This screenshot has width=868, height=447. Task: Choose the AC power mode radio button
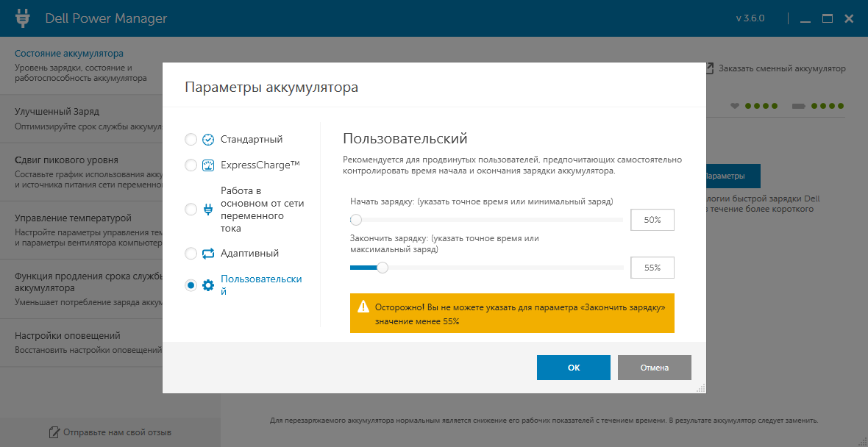click(x=191, y=210)
